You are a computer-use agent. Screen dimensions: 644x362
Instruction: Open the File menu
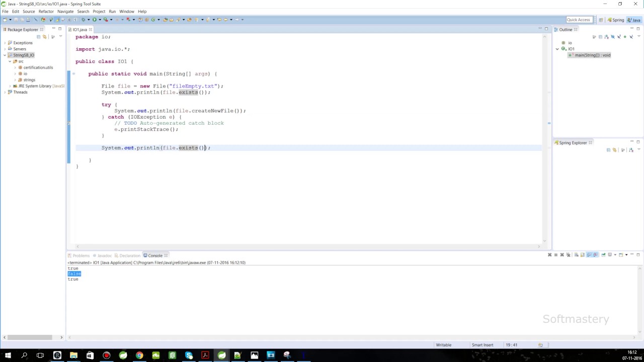pos(5,11)
